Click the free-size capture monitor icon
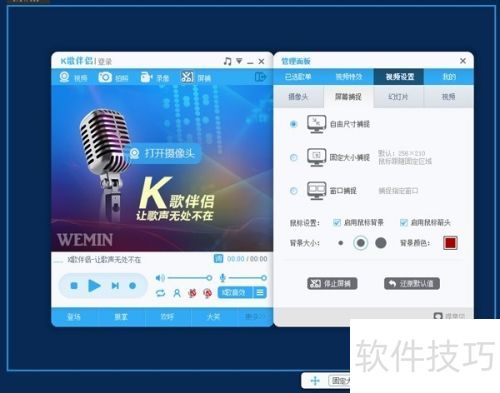 click(316, 124)
